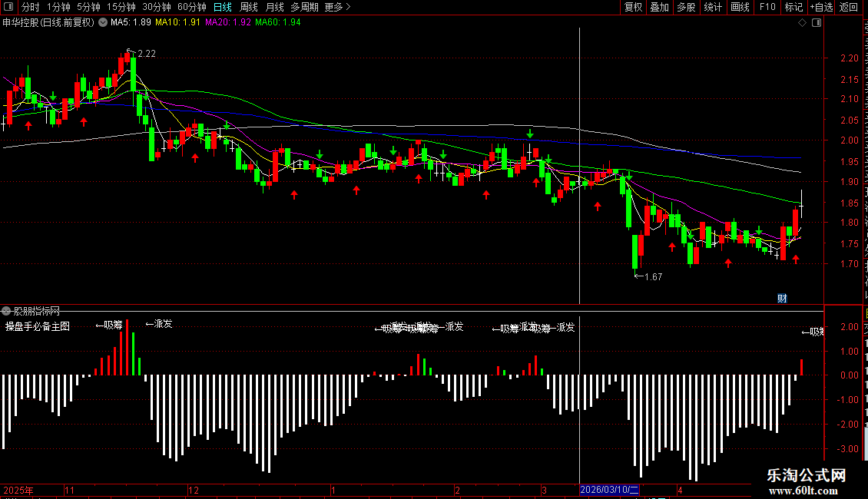
Task: Click the -3.00 sub-chart axis label
Action: [848, 448]
